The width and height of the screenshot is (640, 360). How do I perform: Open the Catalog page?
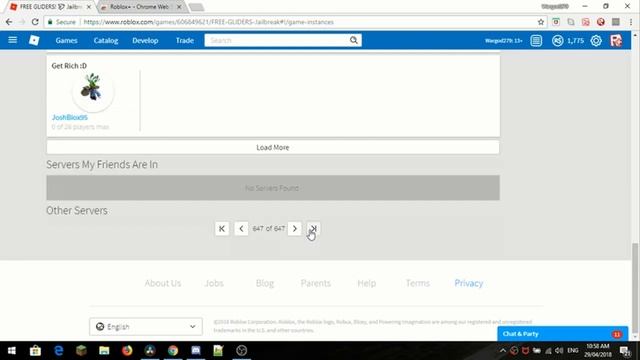[106, 40]
